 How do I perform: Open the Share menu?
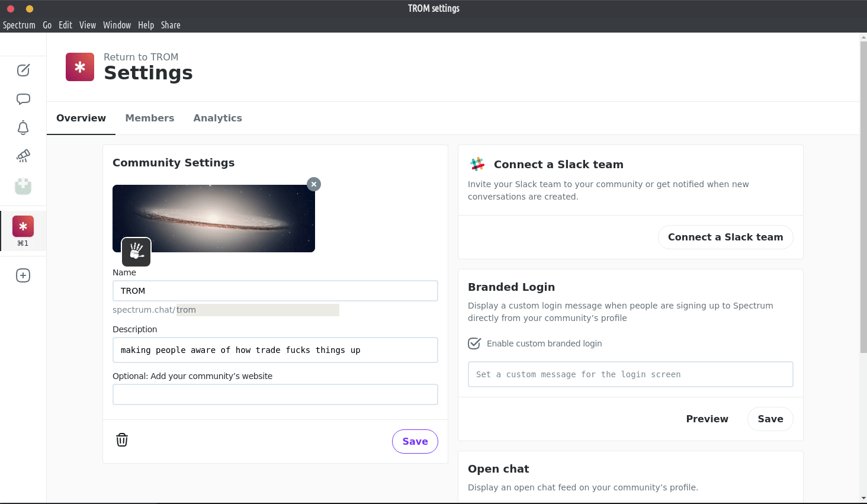click(171, 25)
